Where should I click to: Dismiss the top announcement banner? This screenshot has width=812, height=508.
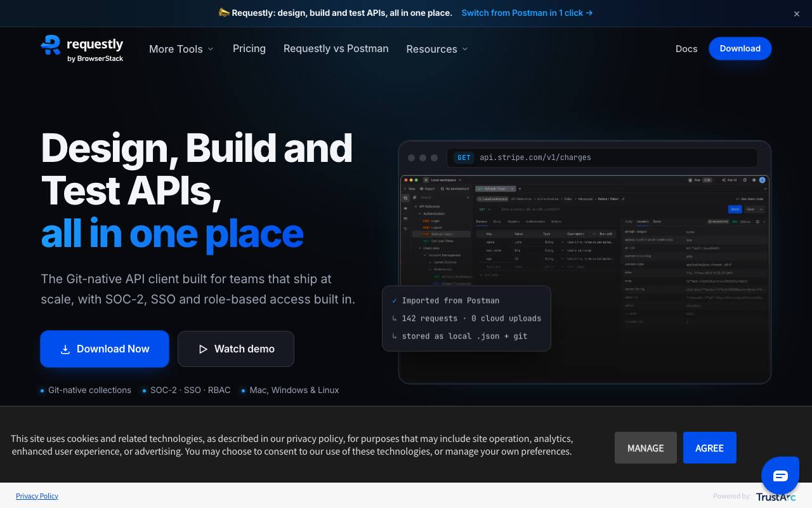[797, 13]
